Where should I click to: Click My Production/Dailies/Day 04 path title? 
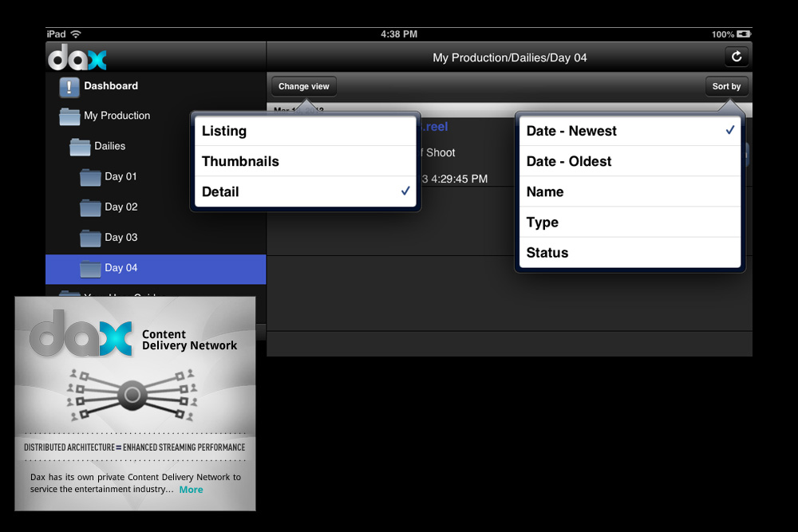coord(509,58)
